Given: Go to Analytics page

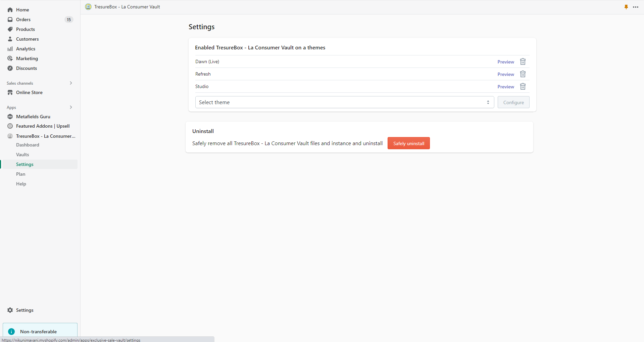Looking at the screenshot, I should click(x=26, y=49).
